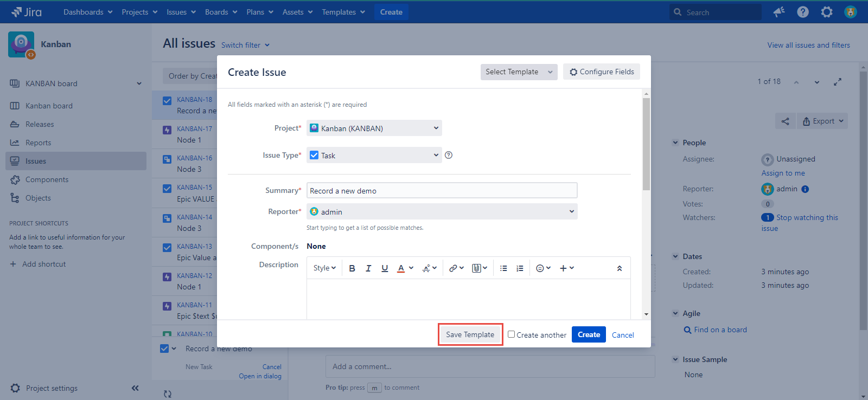Apply underline in the description toolbar
868x400 pixels.
(385, 268)
